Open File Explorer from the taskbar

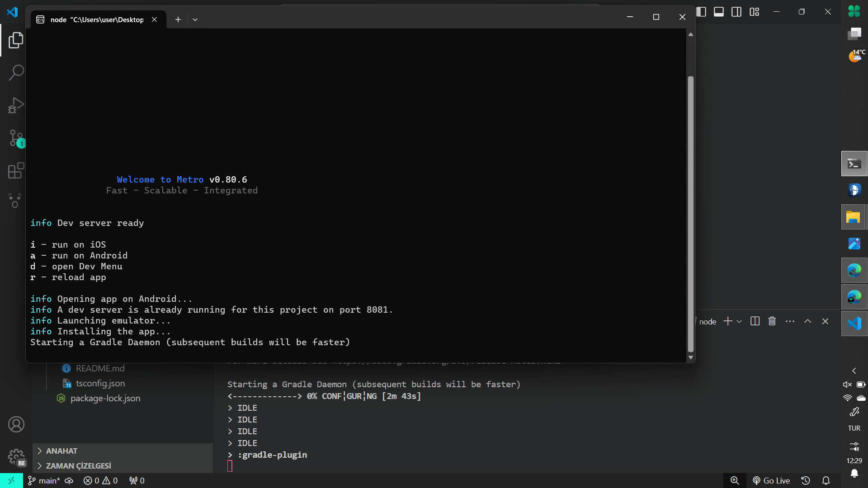pyautogui.click(x=854, y=217)
